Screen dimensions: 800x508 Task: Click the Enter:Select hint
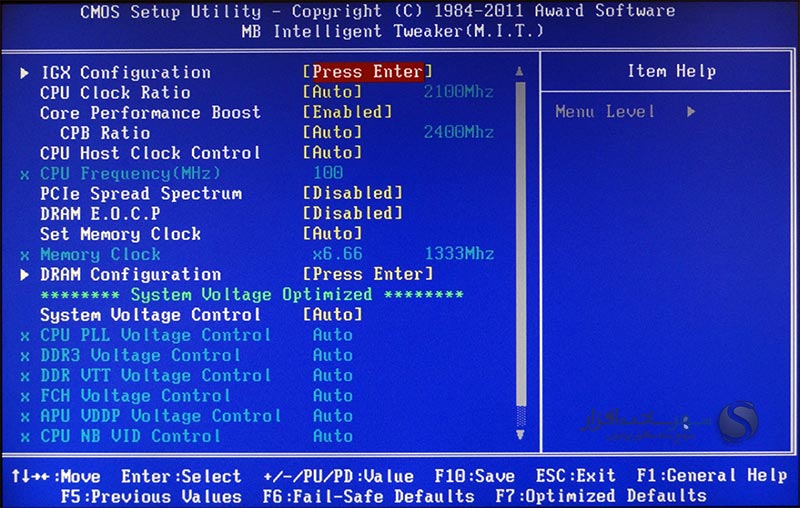coord(181,477)
